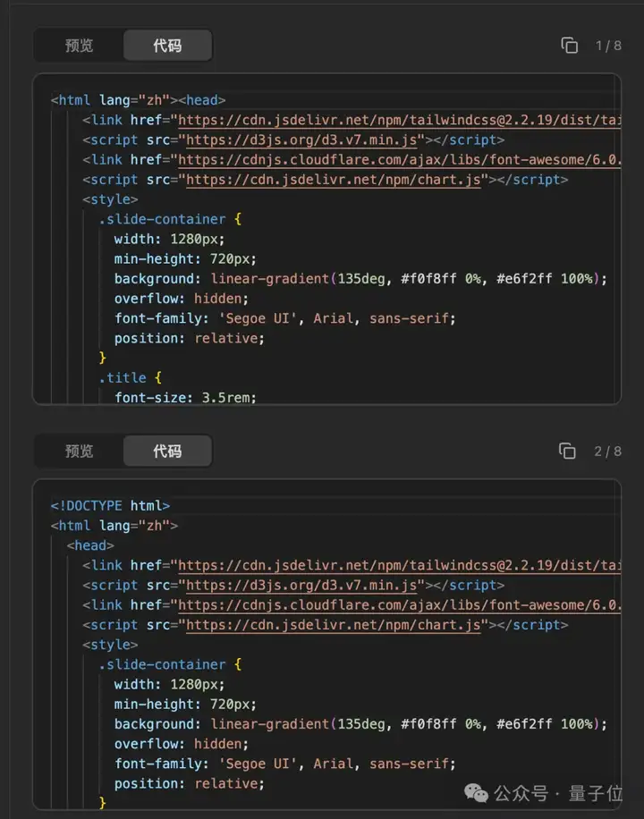This screenshot has height=819, width=644.
Task: Click the 公众号 · 量子位 watermark text
Action: [x=558, y=792]
